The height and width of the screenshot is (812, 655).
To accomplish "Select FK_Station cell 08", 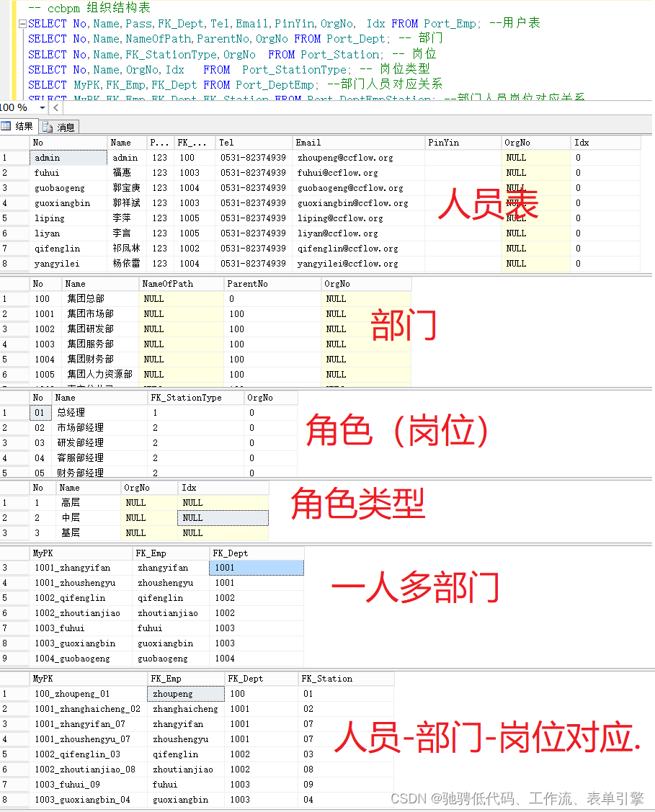I will point(346,769).
